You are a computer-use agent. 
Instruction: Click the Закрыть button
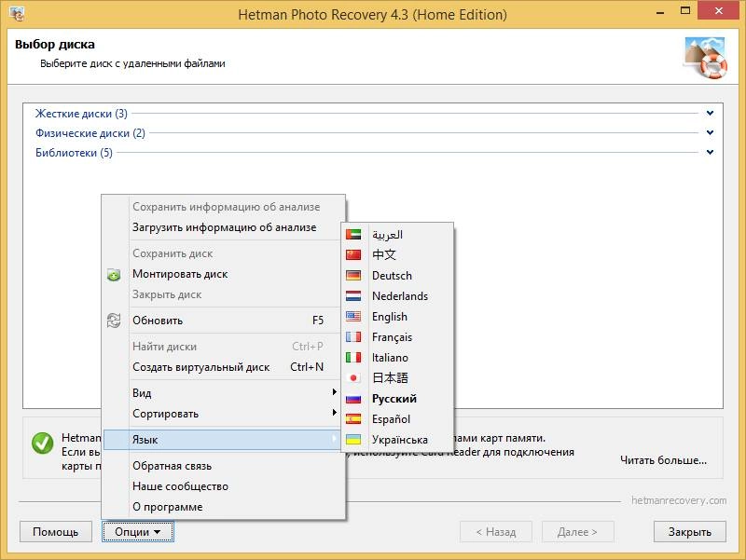[690, 531]
